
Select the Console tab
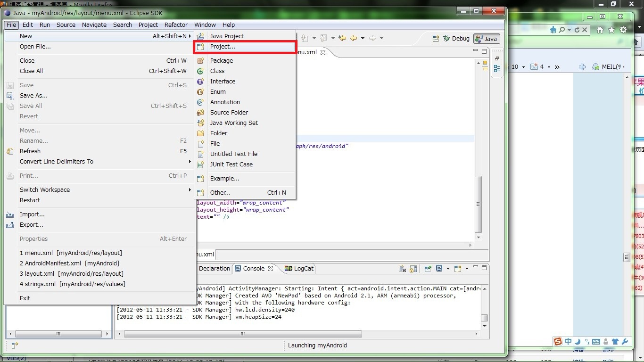point(254,268)
